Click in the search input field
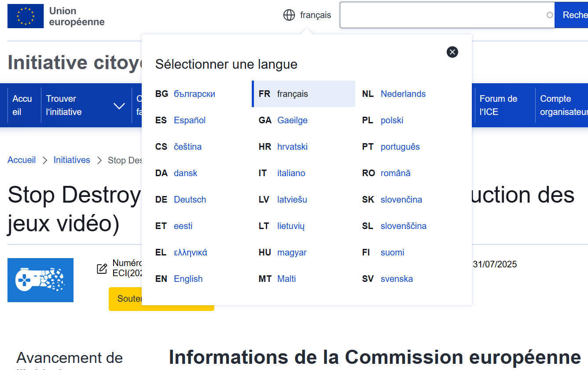 (x=447, y=15)
